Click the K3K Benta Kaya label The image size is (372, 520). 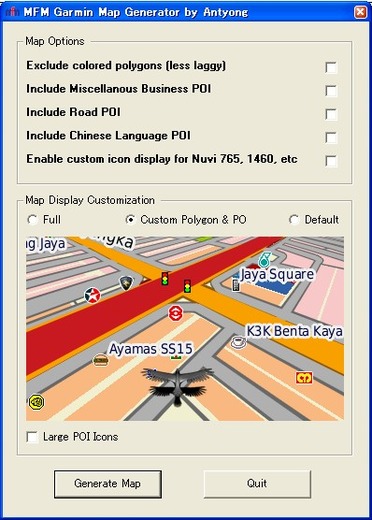pos(294,331)
